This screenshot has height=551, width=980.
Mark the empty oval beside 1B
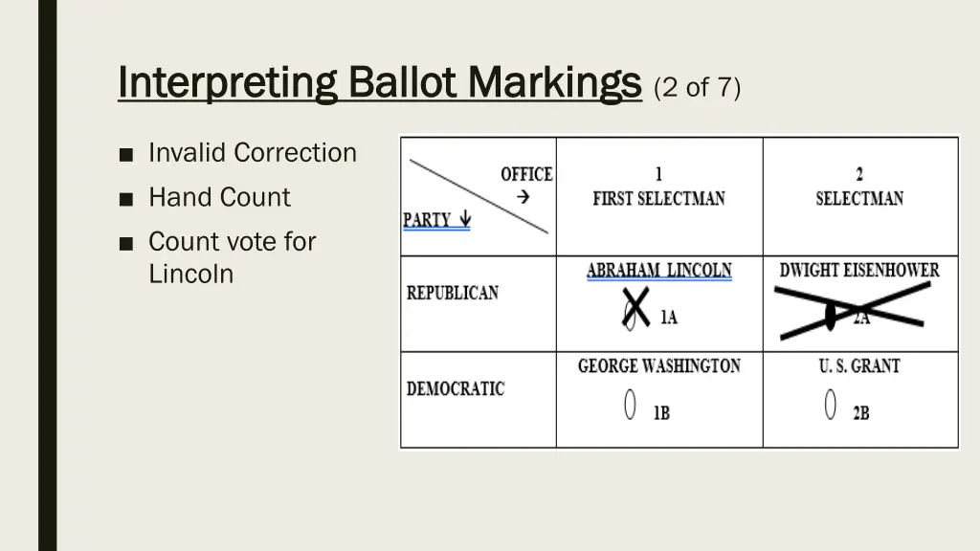tap(630, 405)
